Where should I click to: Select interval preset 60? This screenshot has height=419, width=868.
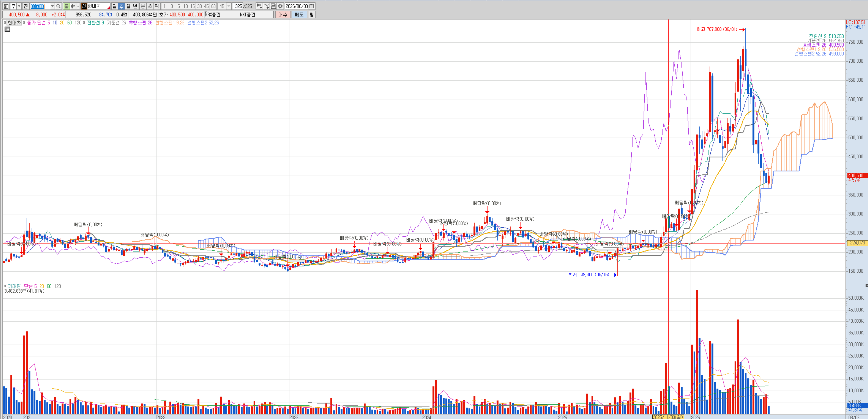point(213,6)
